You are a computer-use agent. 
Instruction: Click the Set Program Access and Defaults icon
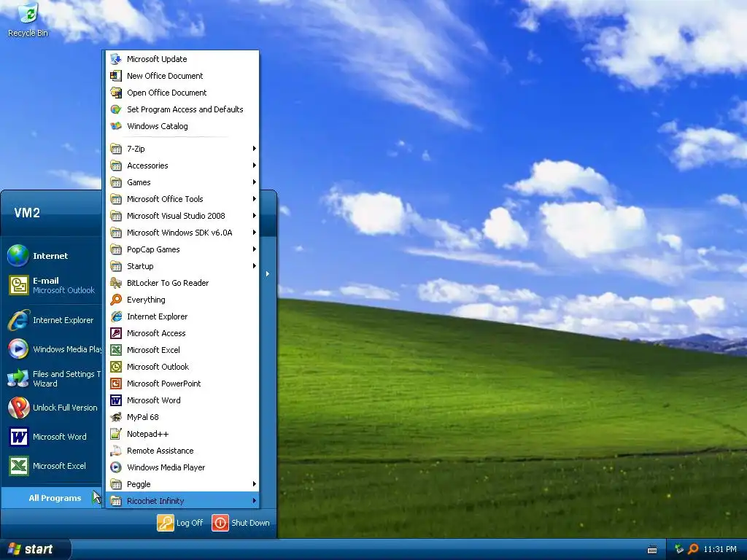116,109
